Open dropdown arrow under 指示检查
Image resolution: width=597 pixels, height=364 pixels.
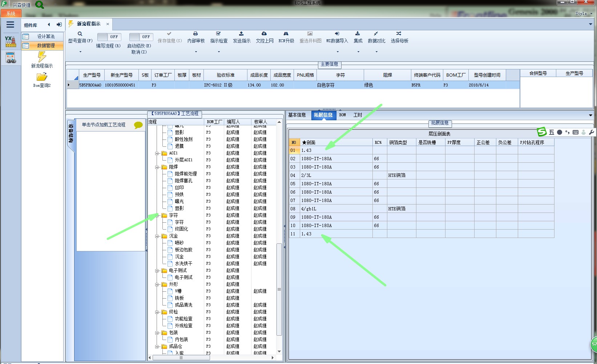pos(219,52)
